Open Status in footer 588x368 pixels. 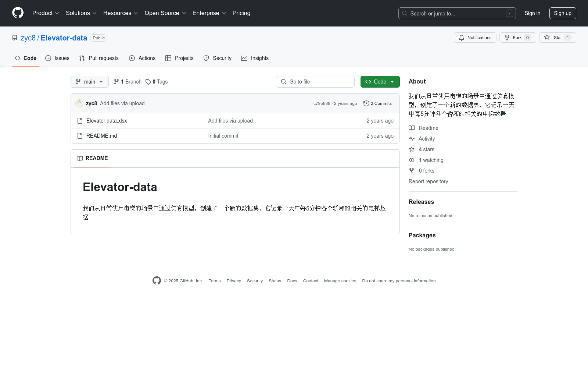click(275, 281)
